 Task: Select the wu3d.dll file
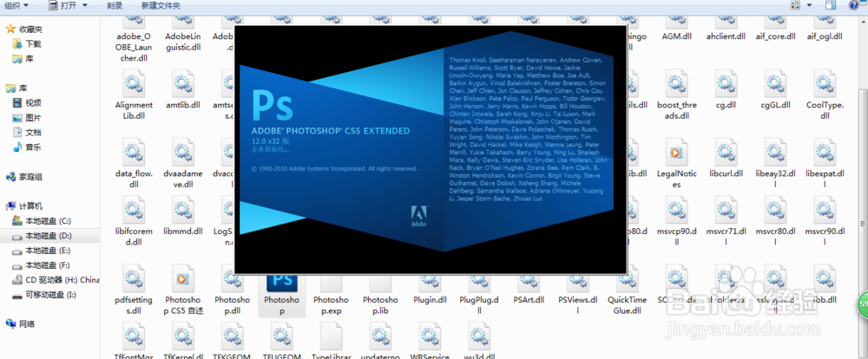pos(480,342)
